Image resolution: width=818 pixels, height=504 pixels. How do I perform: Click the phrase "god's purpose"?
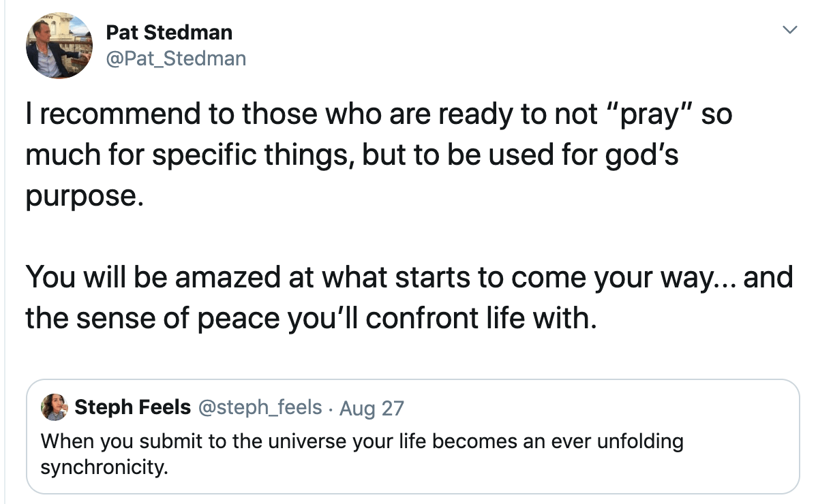(352, 175)
